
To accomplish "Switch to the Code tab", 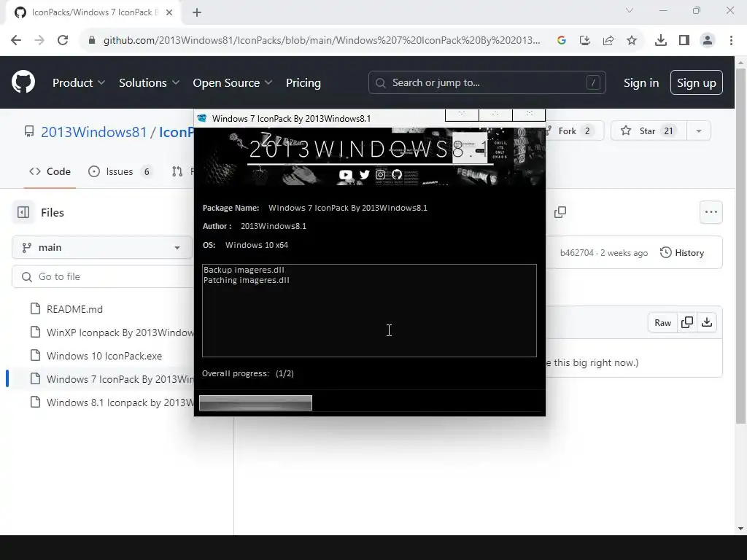I will [x=50, y=171].
